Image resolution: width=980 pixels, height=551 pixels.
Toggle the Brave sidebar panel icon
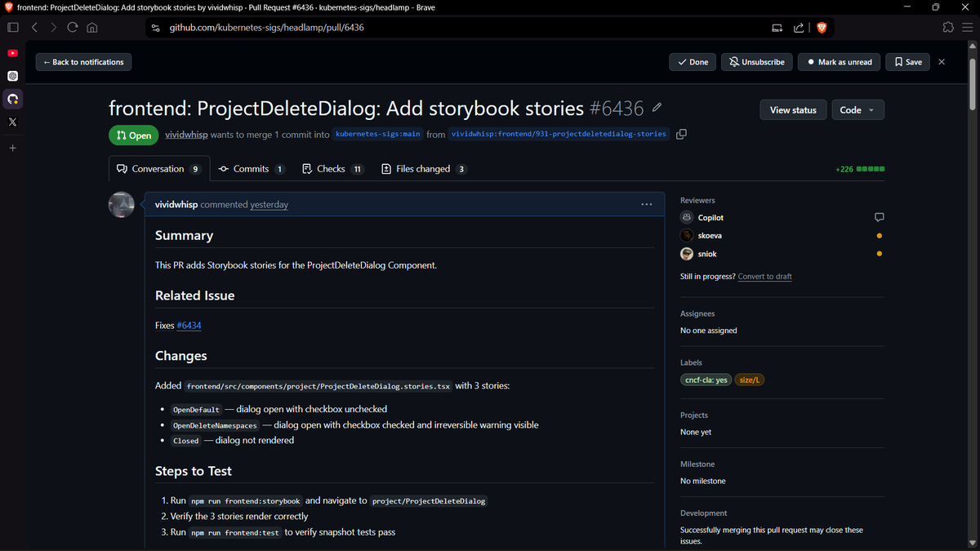click(12, 27)
